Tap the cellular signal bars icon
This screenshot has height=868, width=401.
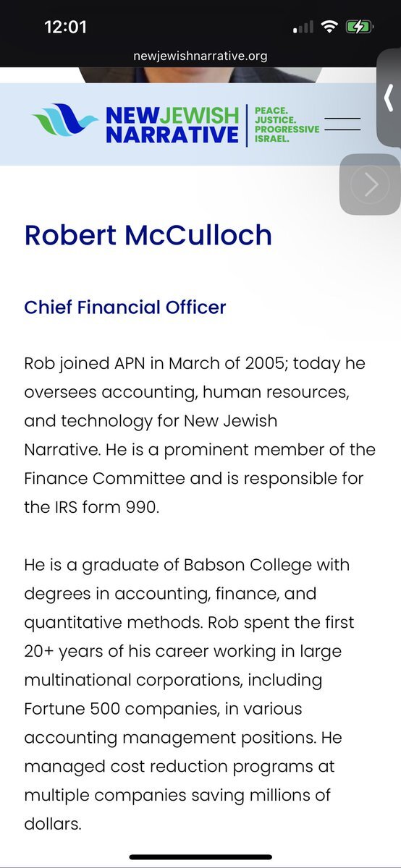coord(303,28)
